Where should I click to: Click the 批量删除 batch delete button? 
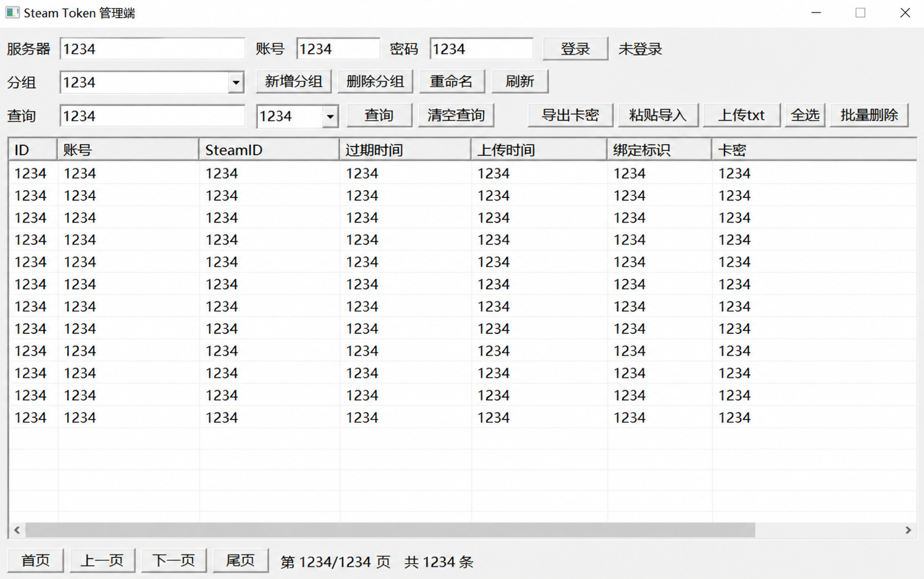(869, 115)
